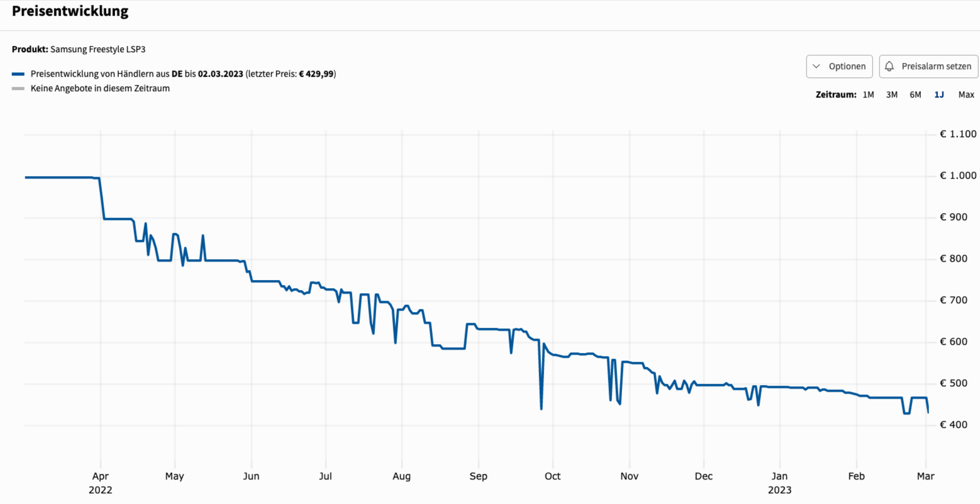Click the gray no-offers legend swatch
The width and height of the screenshot is (980, 504).
pos(18,89)
